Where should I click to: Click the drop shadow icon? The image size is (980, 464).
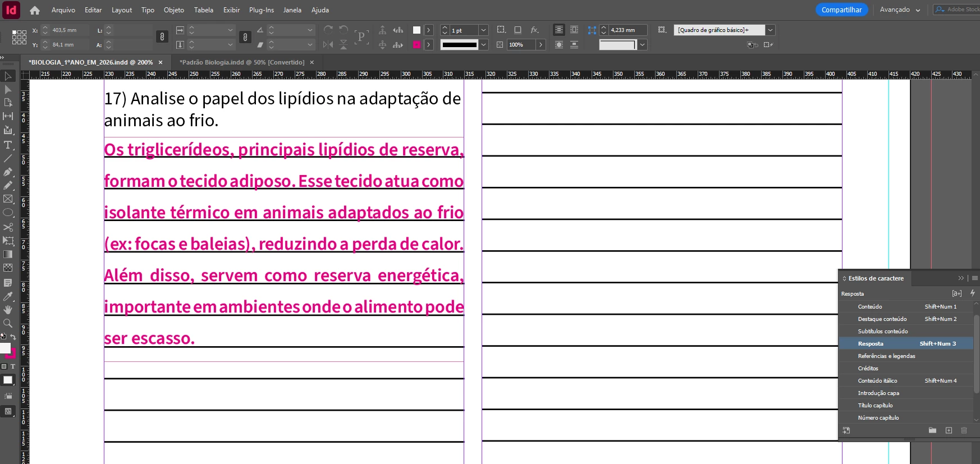click(518, 30)
